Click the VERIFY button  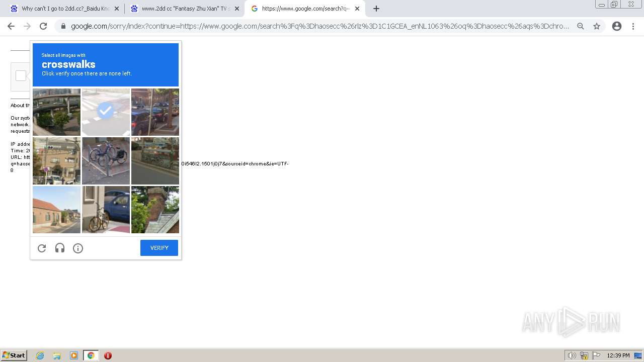(x=159, y=248)
